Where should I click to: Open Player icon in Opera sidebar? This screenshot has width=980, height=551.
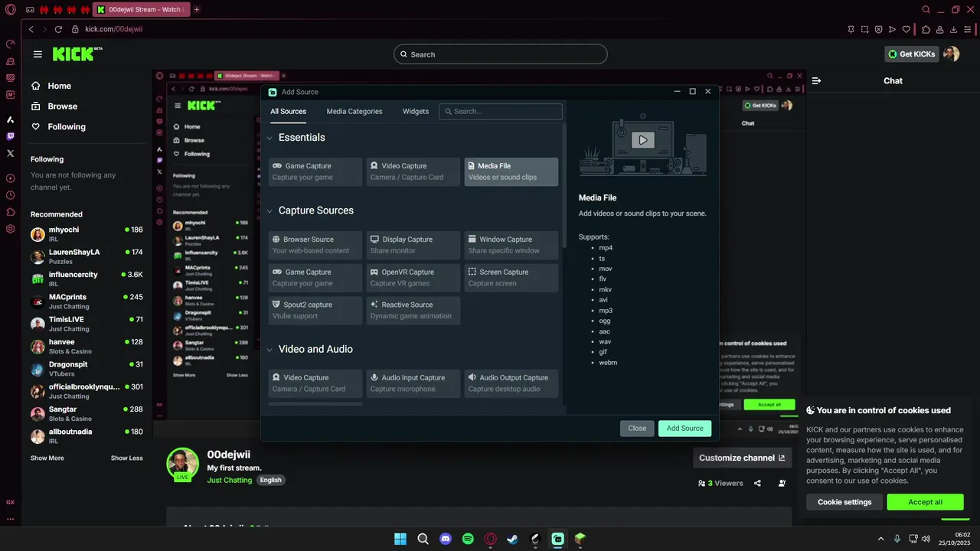(x=11, y=178)
